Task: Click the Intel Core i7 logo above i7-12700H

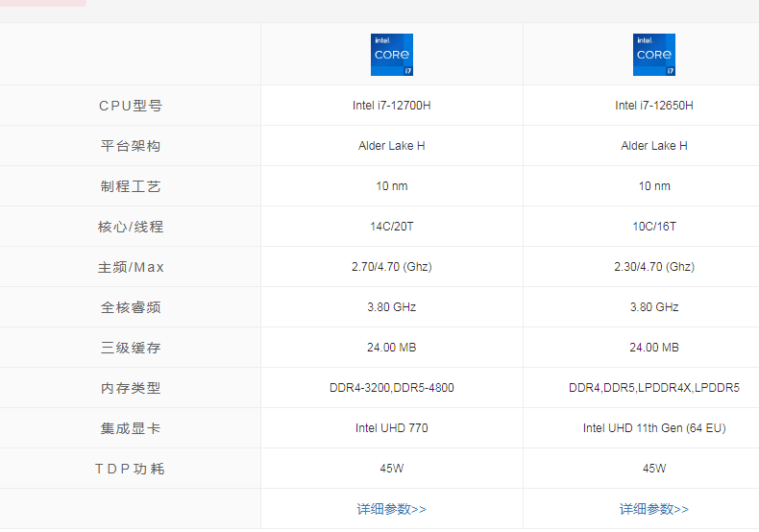Action: [391, 55]
